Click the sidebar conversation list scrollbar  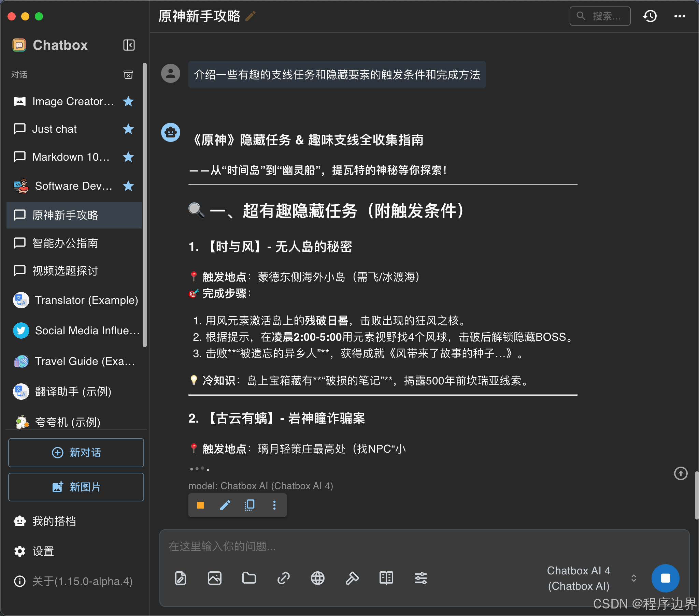click(144, 205)
